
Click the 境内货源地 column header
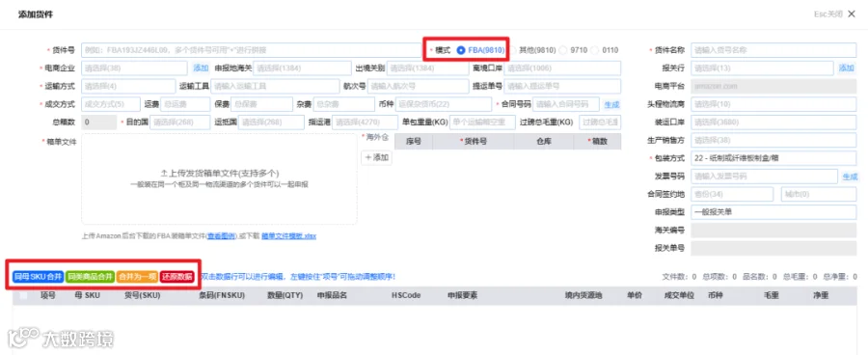click(583, 296)
